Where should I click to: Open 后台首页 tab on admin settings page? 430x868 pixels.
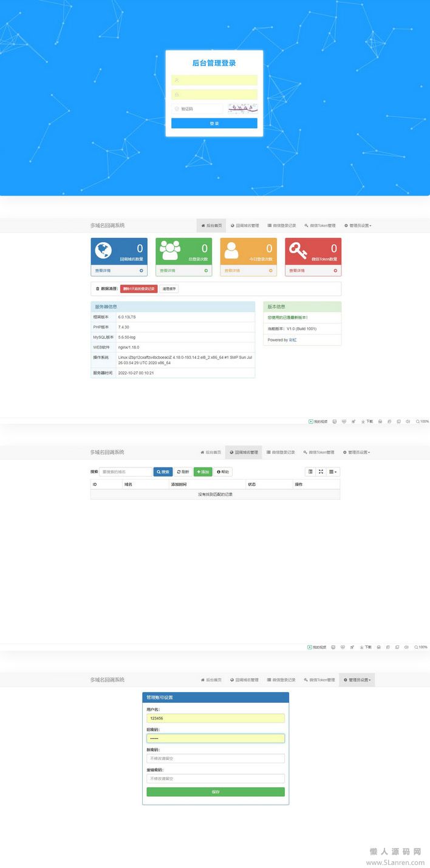(x=211, y=680)
